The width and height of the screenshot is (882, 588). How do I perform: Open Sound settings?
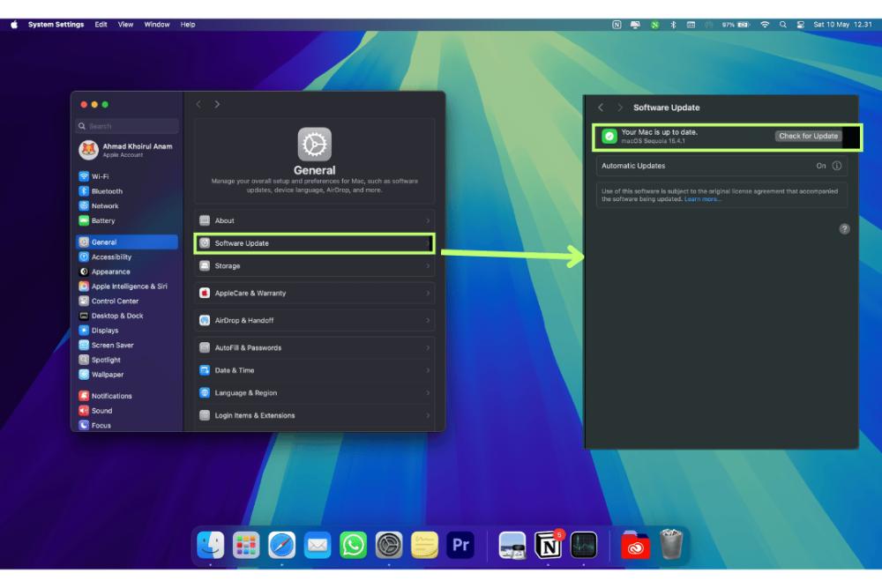pyautogui.click(x=126, y=410)
